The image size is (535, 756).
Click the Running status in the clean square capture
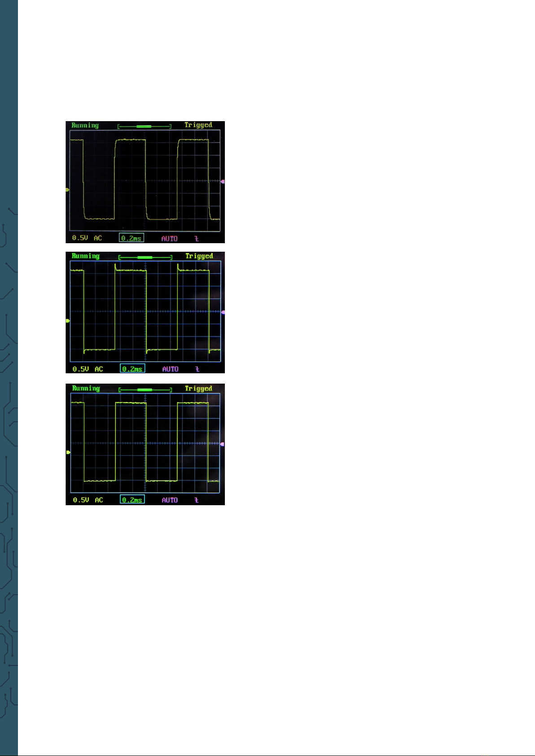click(86, 389)
